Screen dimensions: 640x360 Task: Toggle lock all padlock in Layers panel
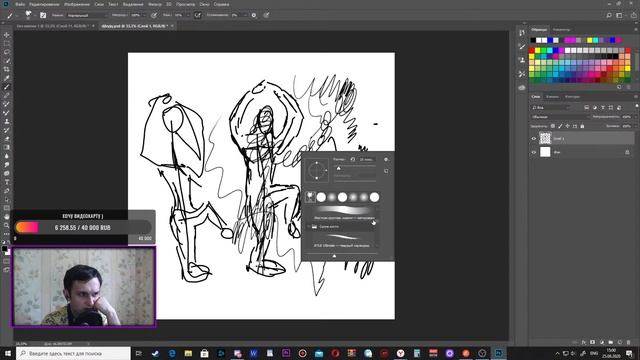point(582,126)
